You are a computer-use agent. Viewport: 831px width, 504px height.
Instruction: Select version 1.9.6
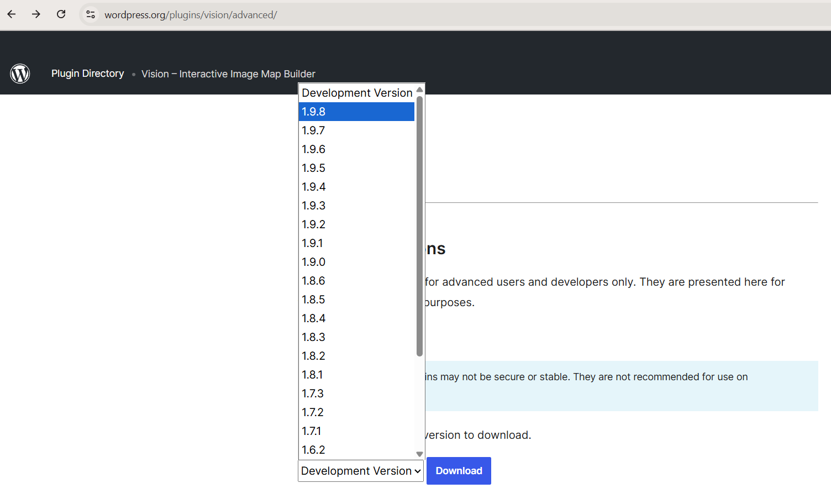(357, 149)
